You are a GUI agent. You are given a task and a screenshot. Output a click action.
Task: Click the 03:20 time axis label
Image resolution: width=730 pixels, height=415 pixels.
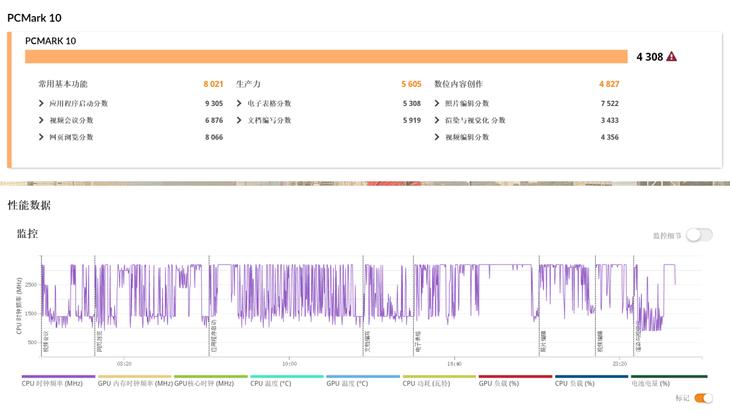[x=124, y=363]
